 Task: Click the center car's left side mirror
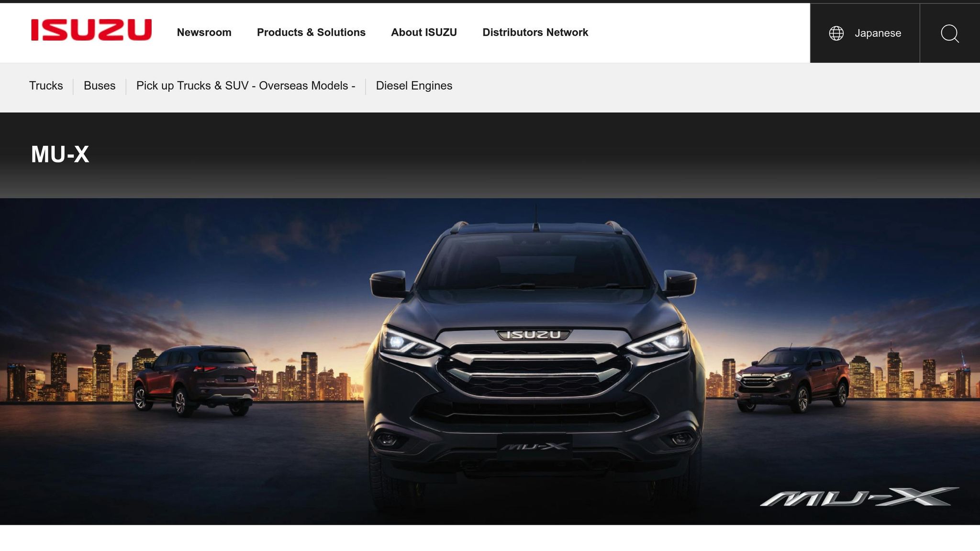tap(389, 283)
